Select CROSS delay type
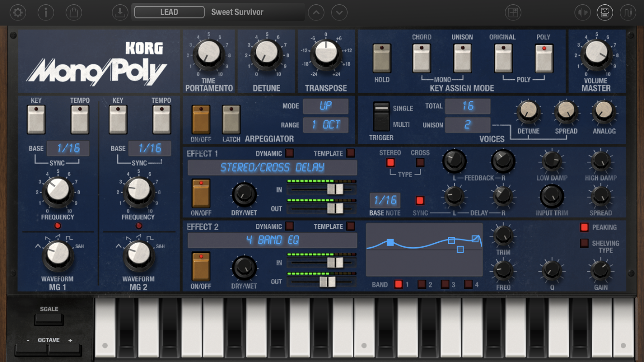 coord(420,163)
